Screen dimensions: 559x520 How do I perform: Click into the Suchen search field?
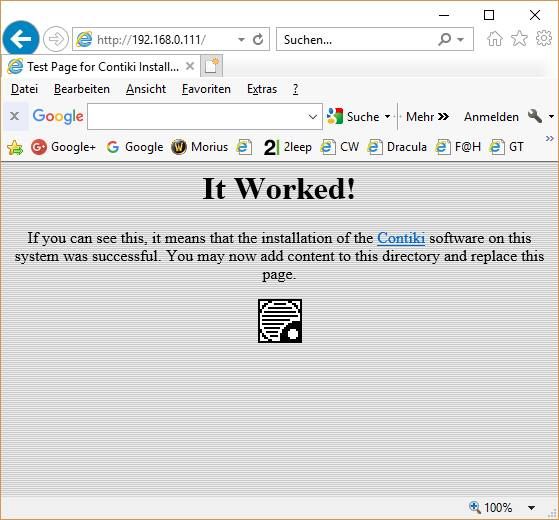[357, 39]
